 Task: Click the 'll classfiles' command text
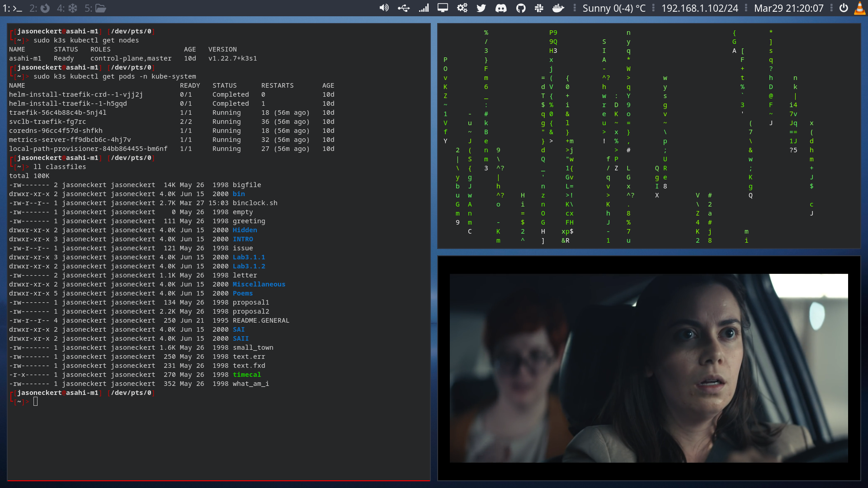(60, 167)
